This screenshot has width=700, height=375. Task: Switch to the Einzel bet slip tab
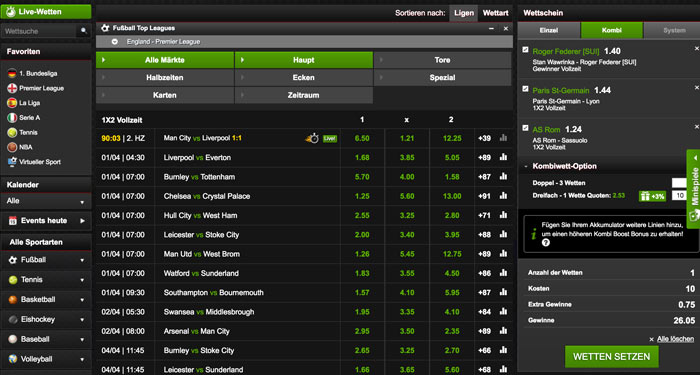click(x=549, y=30)
